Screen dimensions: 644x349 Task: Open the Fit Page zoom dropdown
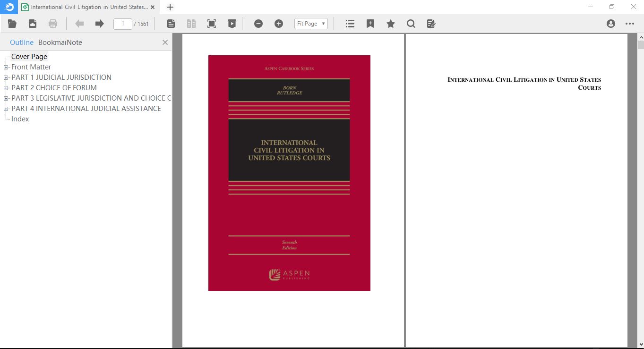[311, 24]
